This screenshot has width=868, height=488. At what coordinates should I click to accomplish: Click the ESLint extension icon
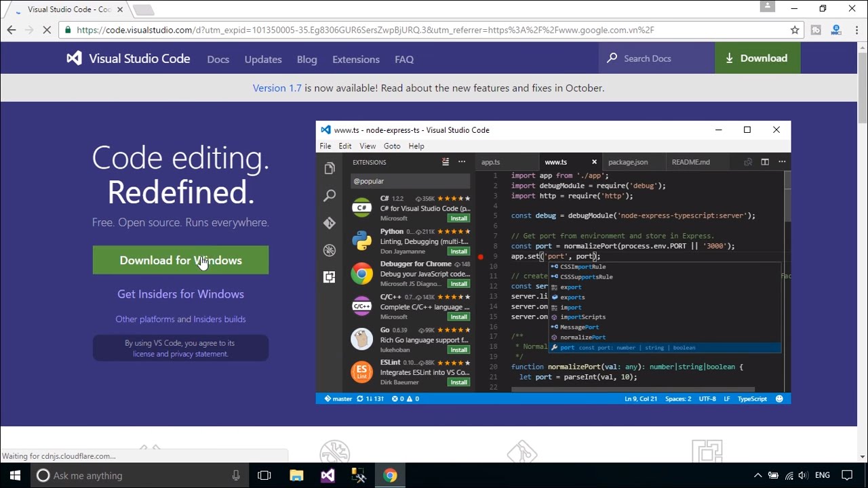(361, 372)
